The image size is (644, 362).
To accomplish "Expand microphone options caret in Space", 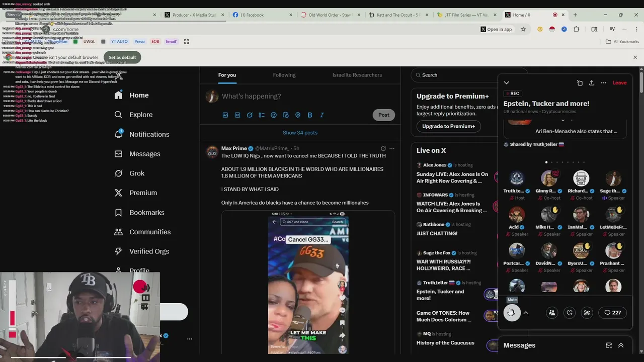I will [526, 313].
